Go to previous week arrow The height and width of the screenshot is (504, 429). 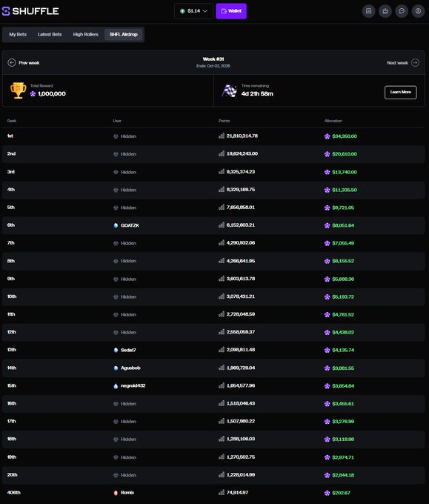coord(12,63)
